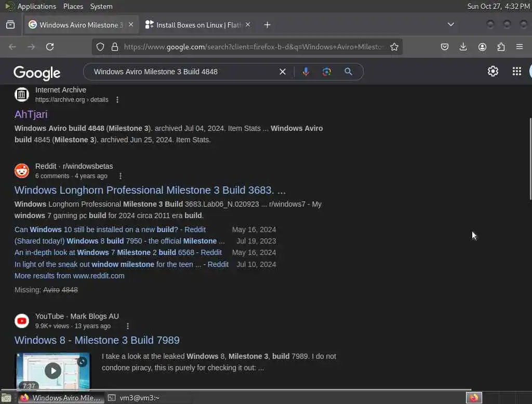The width and height of the screenshot is (532, 404).
Task: Play the YouTube video thumbnail
Action: tap(53, 371)
